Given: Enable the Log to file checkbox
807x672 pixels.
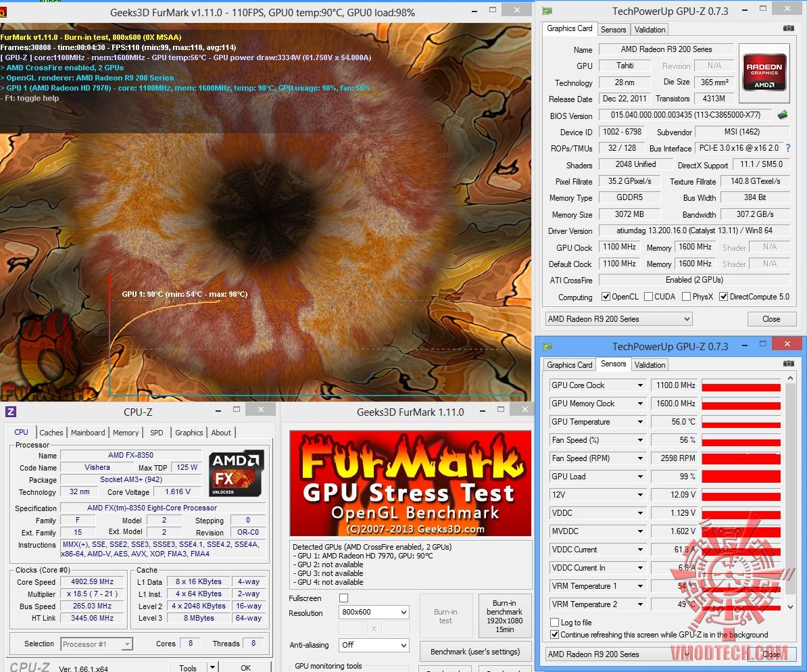Looking at the screenshot, I should tap(554, 622).
